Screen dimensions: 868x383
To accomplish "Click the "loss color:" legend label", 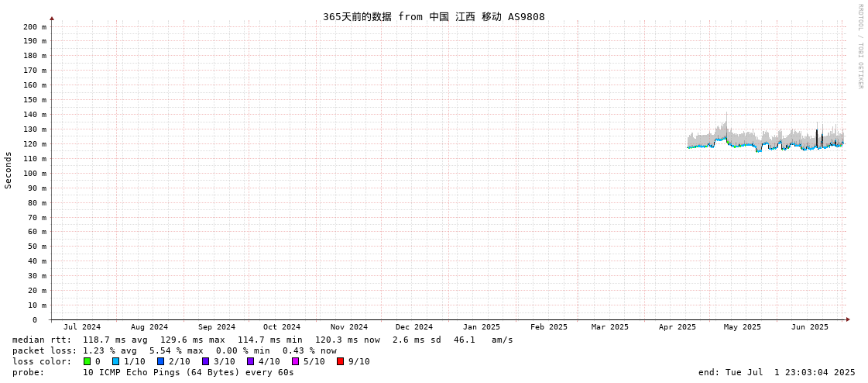I will pos(42,361).
